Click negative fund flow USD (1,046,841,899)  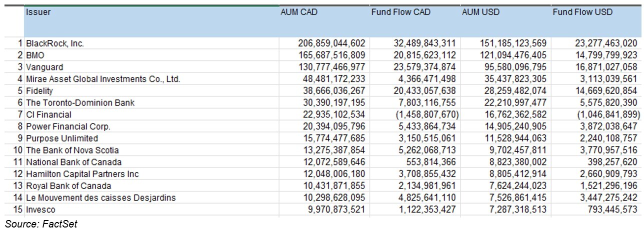pos(608,114)
